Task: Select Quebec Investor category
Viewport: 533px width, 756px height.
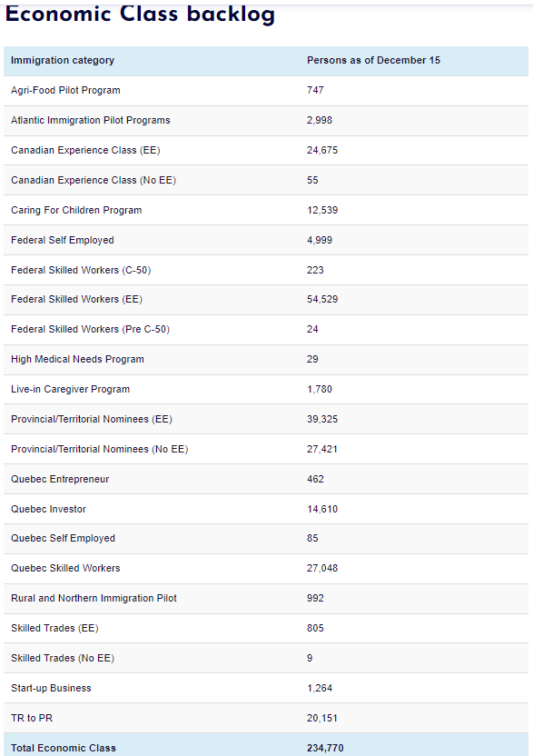Action: 49,509
